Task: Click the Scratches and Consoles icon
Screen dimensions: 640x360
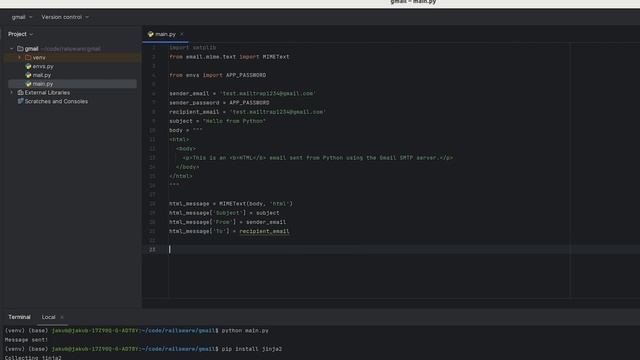Action: (20, 101)
